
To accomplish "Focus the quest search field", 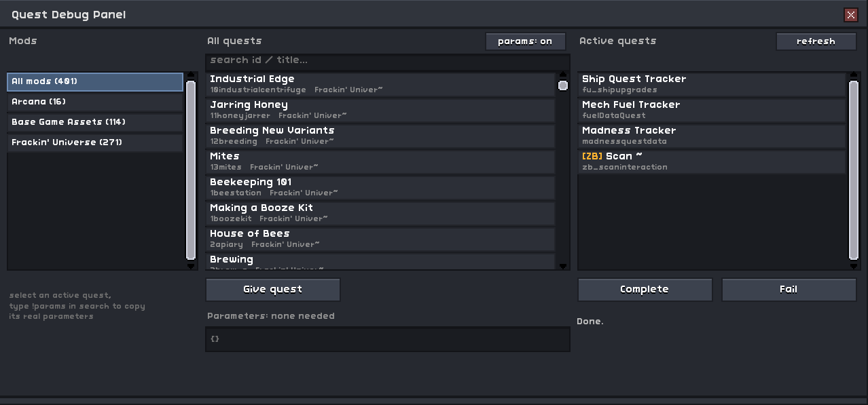I will pos(388,61).
